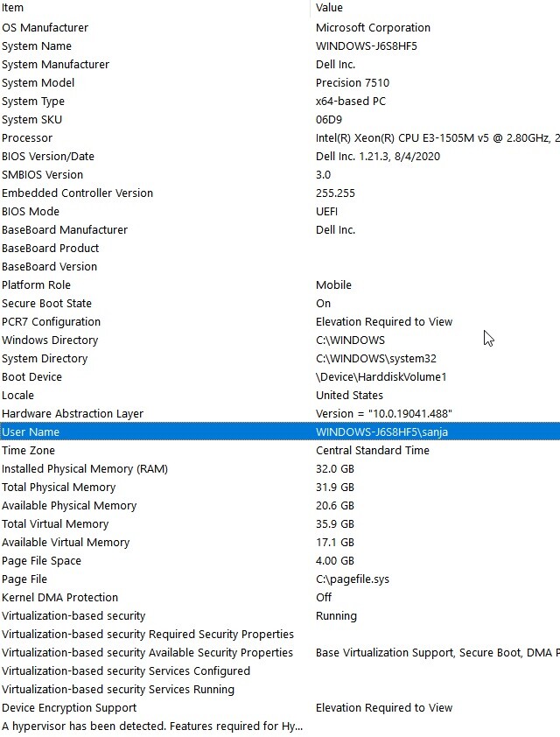The height and width of the screenshot is (737, 560).
Task: Select the BaseBoard Product row
Action: (x=280, y=249)
